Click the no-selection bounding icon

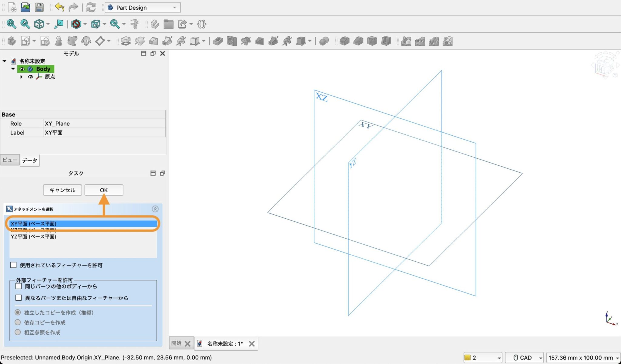click(76, 24)
